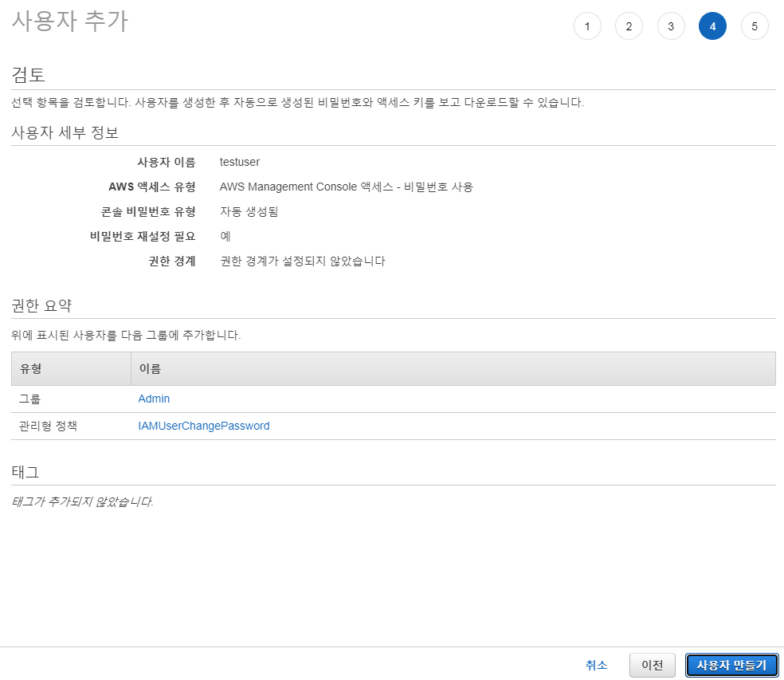Click the AWS Management Console access value
This screenshot has width=784, height=680.
coord(346,187)
